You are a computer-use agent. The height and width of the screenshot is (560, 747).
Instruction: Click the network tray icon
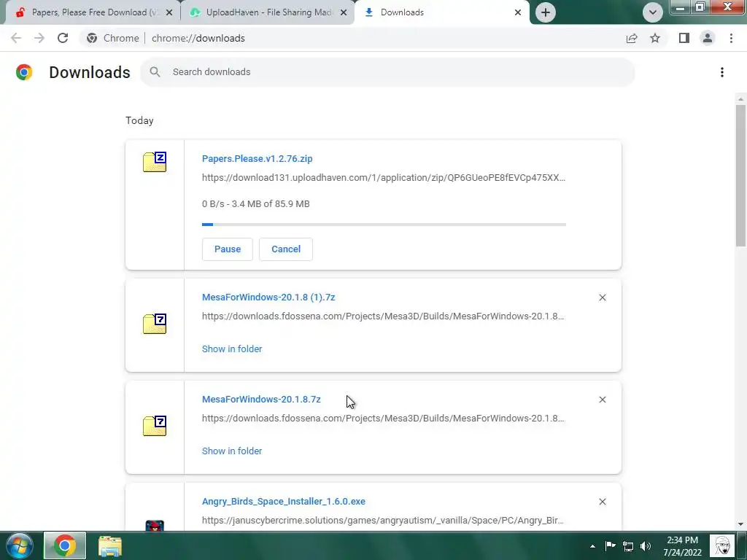click(x=628, y=546)
